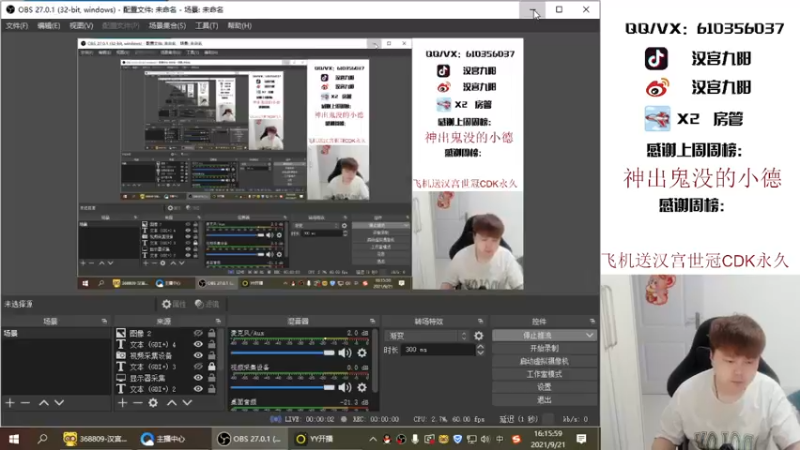The height and width of the screenshot is (450, 800).
Task: Toggle lock on 图像 2 source
Action: [211, 333]
